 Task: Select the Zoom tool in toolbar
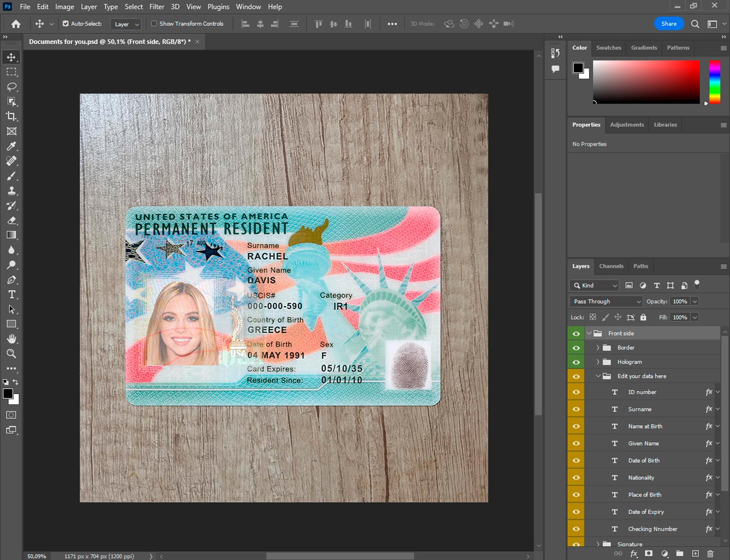pyautogui.click(x=11, y=354)
